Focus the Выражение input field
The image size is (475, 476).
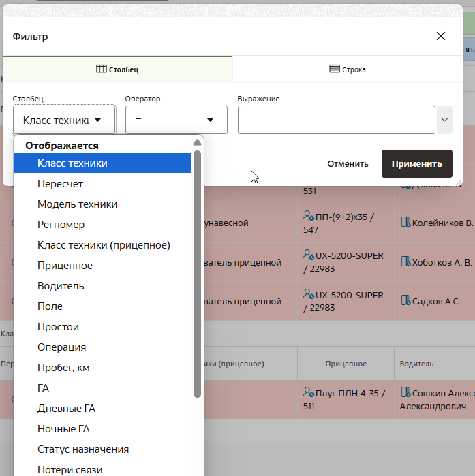coord(336,120)
